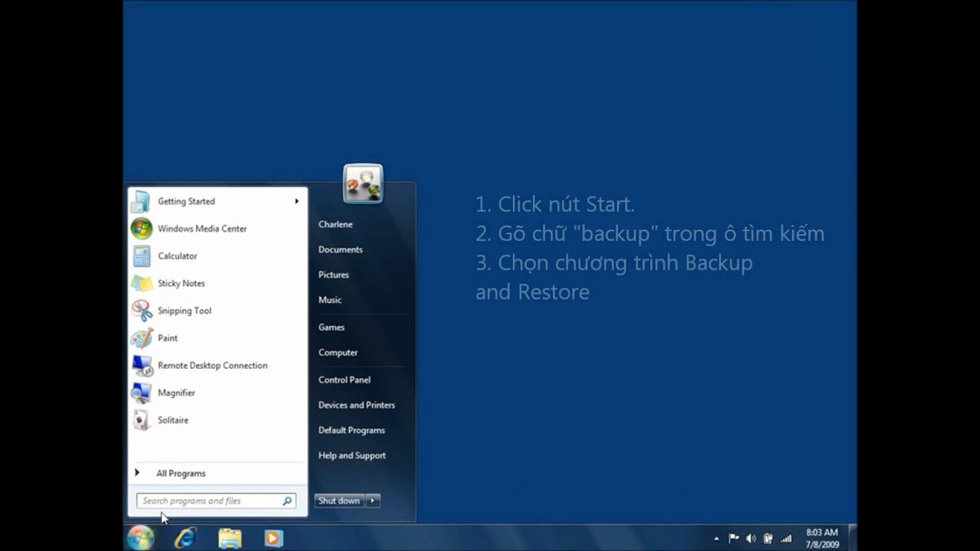Select the Calculator label
This screenshot has height=551, width=980.
(178, 256)
